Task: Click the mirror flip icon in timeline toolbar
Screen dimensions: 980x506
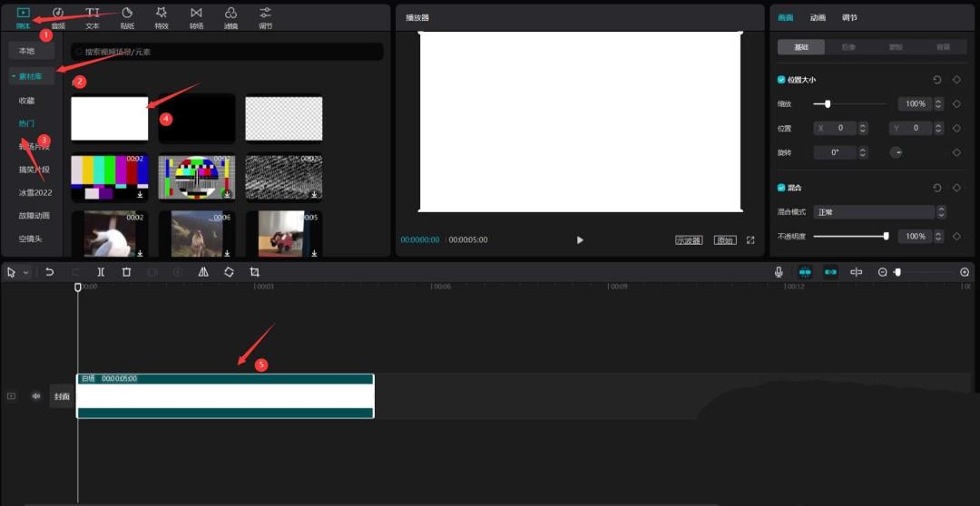Action: pyautogui.click(x=203, y=272)
